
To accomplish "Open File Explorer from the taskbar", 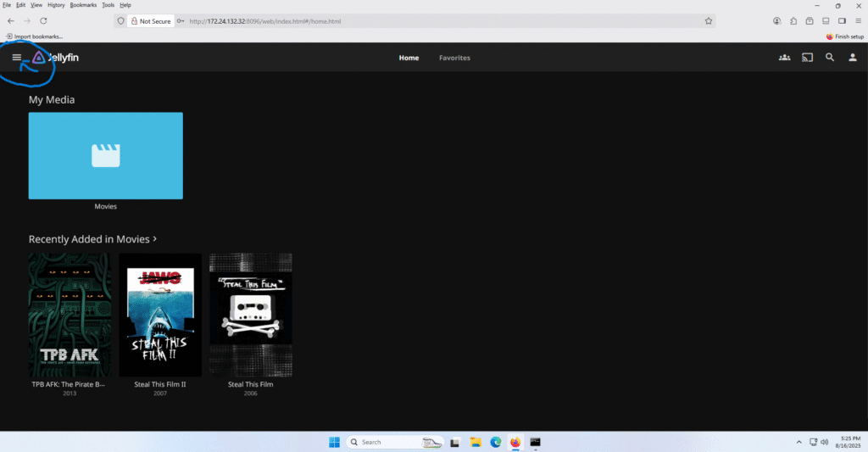I will (476, 442).
